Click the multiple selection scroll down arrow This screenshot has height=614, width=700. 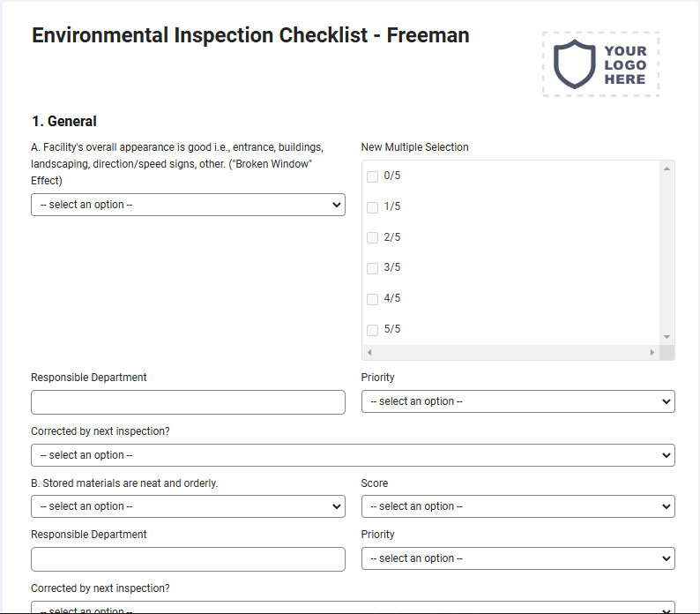coord(666,337)
